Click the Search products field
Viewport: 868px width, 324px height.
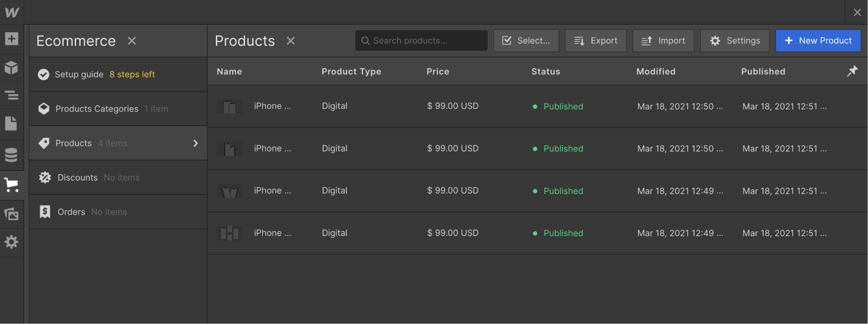click(x=421, y=41)
